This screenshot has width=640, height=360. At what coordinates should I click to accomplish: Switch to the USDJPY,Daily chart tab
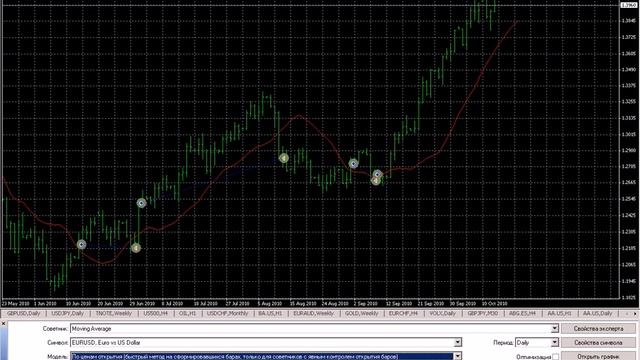click(67, 313)
